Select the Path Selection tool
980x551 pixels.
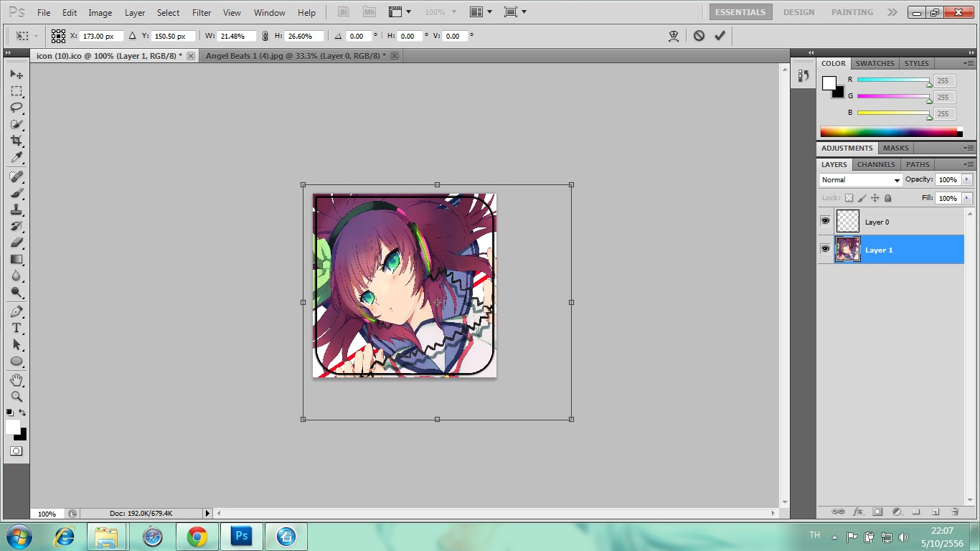click(x=17, y=344)
